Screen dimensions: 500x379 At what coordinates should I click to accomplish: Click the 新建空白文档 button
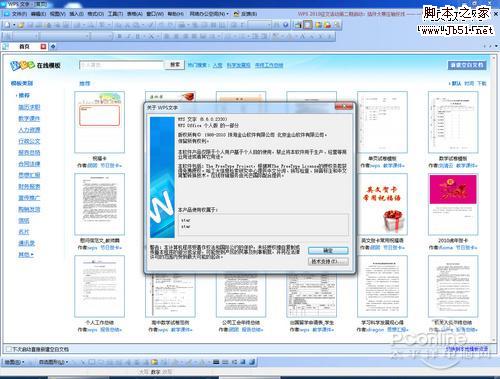[467, 65]
